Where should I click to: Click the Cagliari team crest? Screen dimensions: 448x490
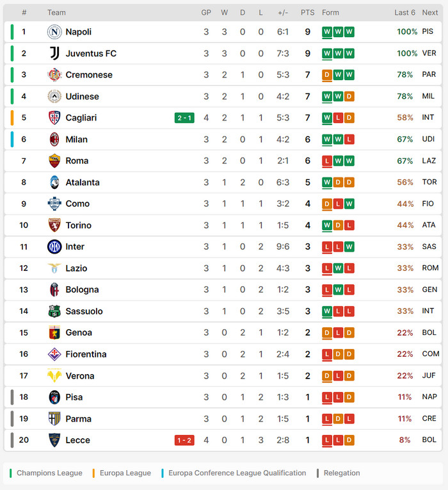click(x=54, y=118)
